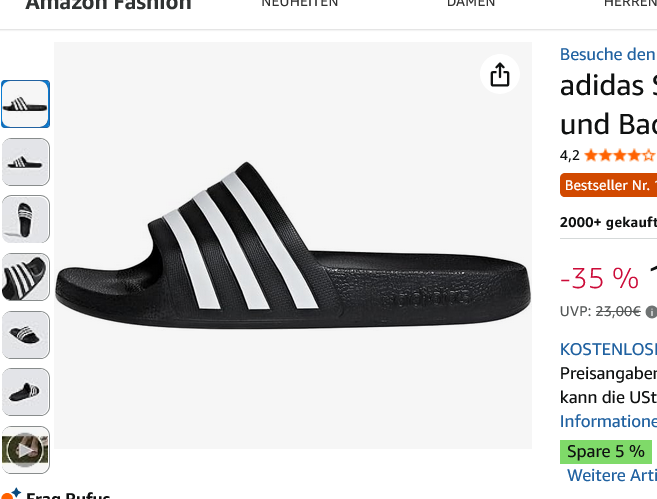657x499 pixels.
Task: Open the KOSTENLOSE delivery link
Action: pyautogui.click(x=607, y=349)
